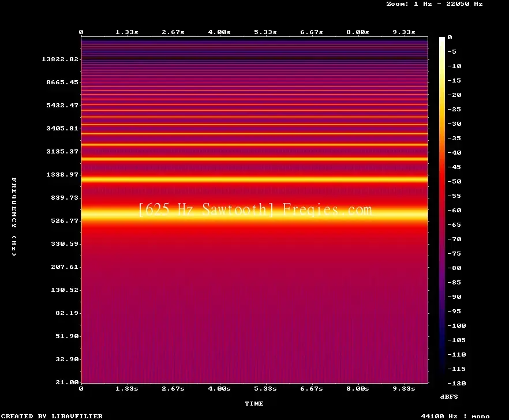Click the 526.77 frequency label
Image resolution: width=509 pixels, height=420 pixels.
tap(65, 221)
